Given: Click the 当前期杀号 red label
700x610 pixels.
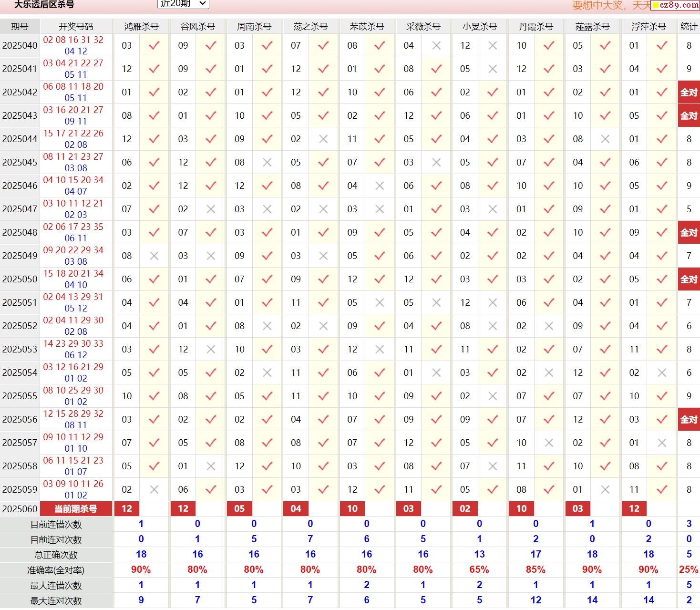Looking at the screenshot, I should (x=76, y=509).
